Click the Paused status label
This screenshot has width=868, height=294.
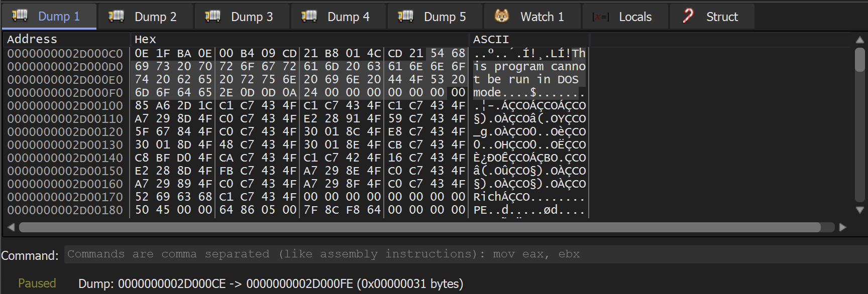[x=37, y=283]
